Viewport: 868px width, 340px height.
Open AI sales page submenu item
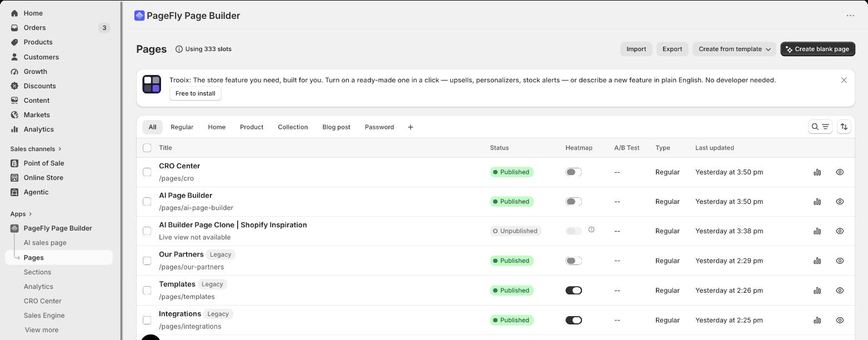(45, 243)
